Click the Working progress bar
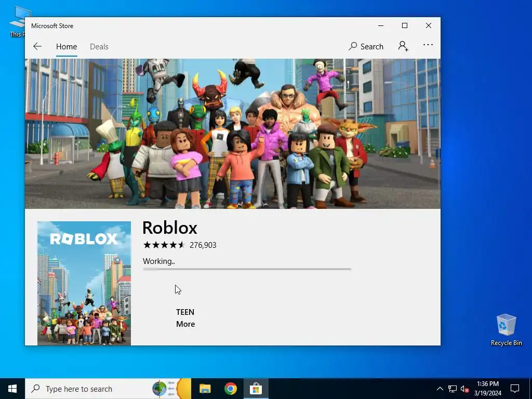Image resolution: width=532 pixels, height=399 pixels. click(x=247, y=269)
